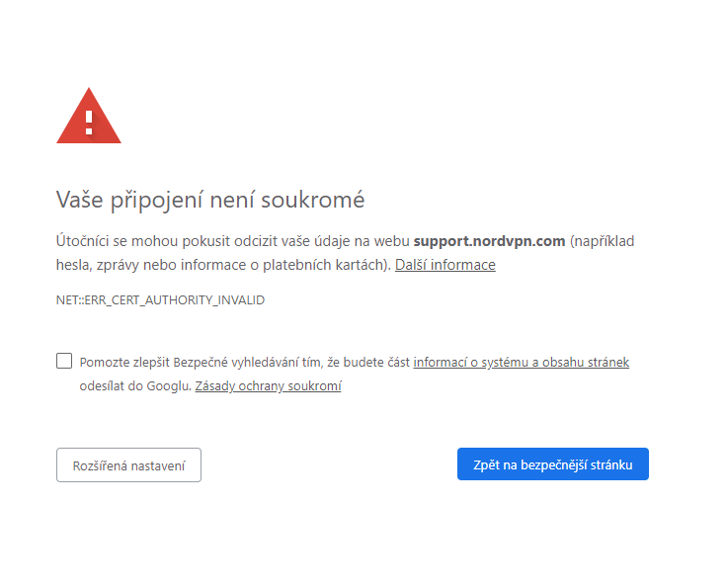726x588 pixels.
Task: Click the red warning triangle icon
Action: (x=89, y=119)
